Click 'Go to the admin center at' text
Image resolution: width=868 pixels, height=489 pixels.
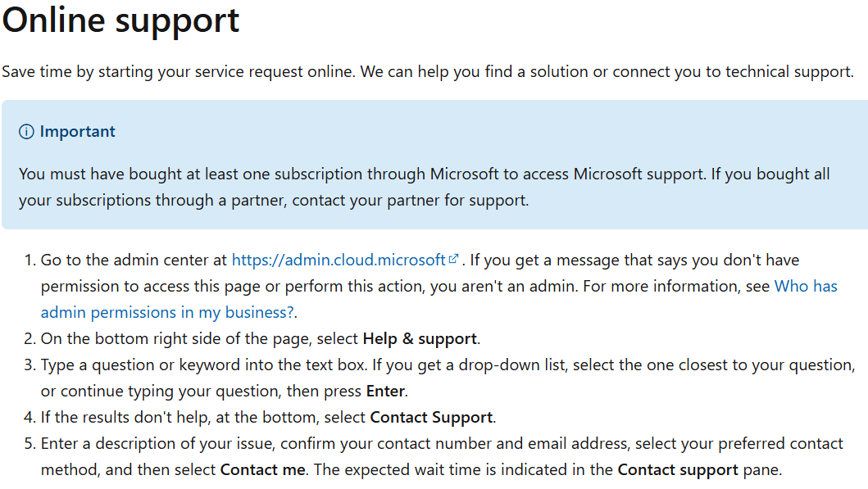point(134,260)
